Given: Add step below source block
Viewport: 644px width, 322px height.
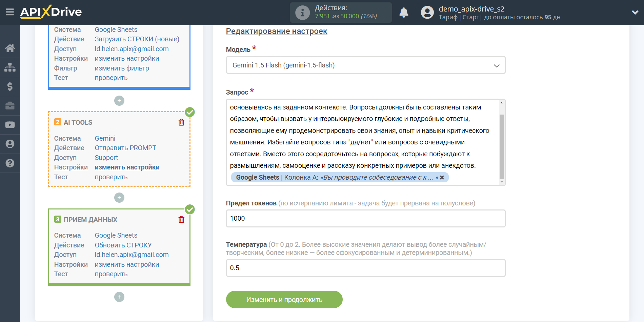Looking at the screenshot, I should click(119, 101).
